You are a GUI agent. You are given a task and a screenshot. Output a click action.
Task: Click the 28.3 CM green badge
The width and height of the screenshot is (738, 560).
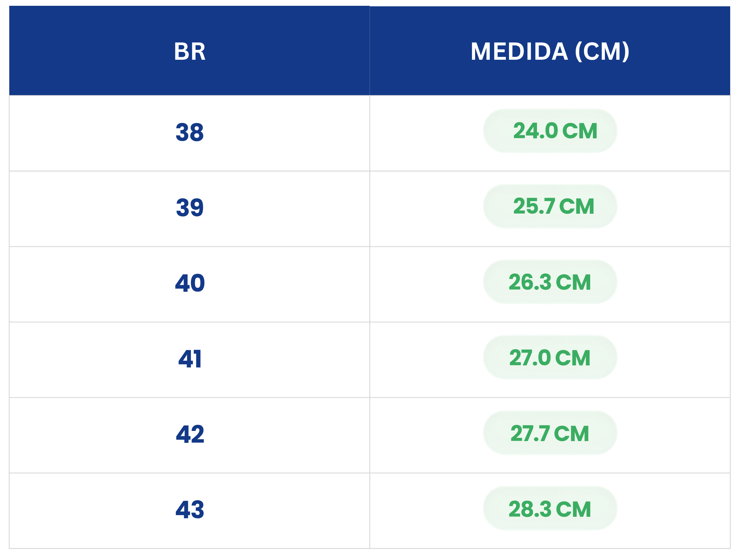pos(550,508)
